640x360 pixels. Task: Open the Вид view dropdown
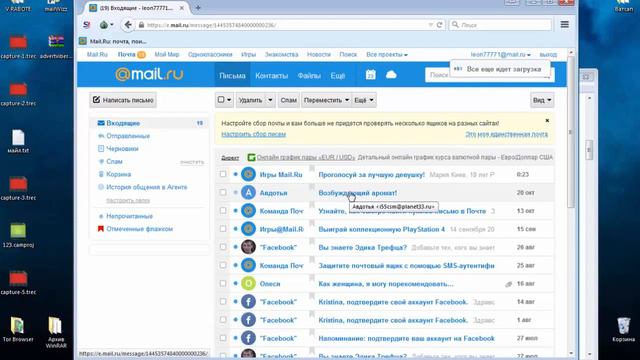click(x=542, y=100)
